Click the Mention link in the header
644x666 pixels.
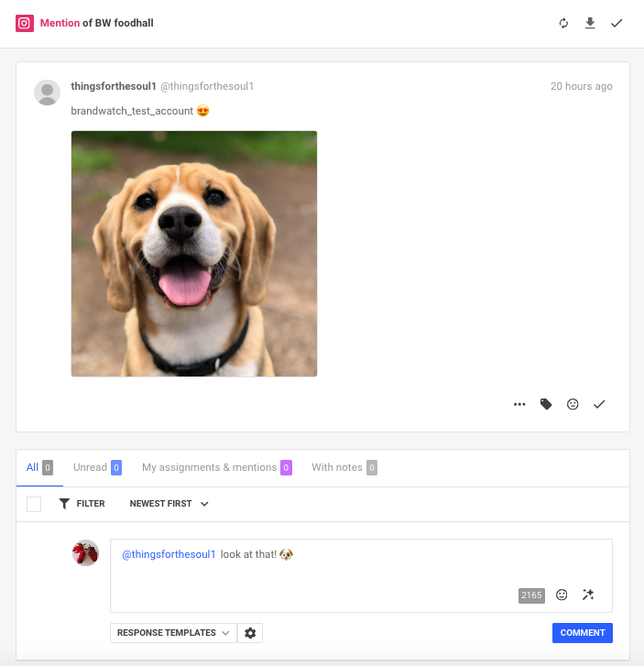click(x=60, y=23)
